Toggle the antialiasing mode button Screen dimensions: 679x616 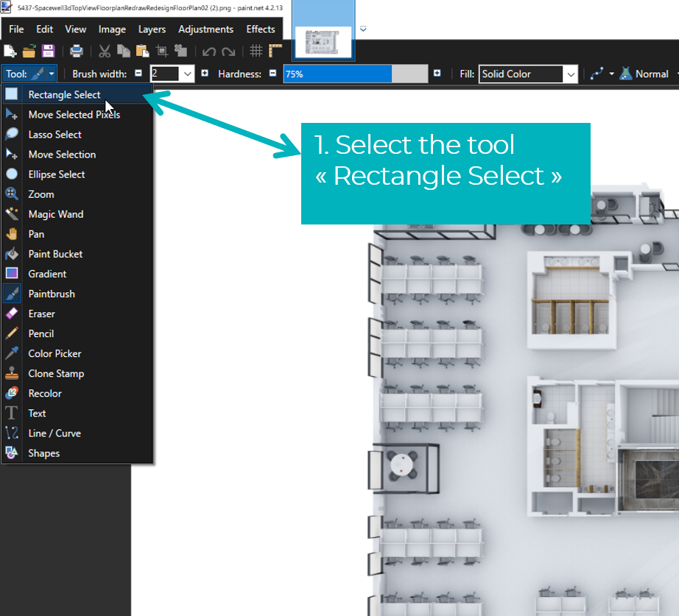click(597, 74)
